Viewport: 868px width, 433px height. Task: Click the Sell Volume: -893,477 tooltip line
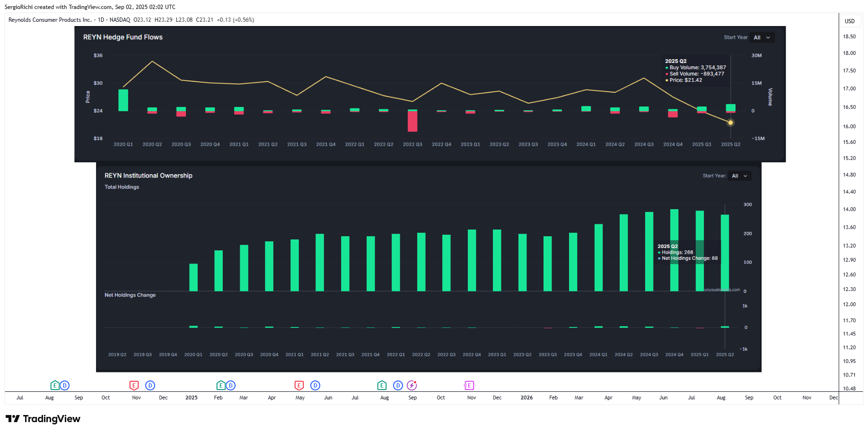pos(694,74)
